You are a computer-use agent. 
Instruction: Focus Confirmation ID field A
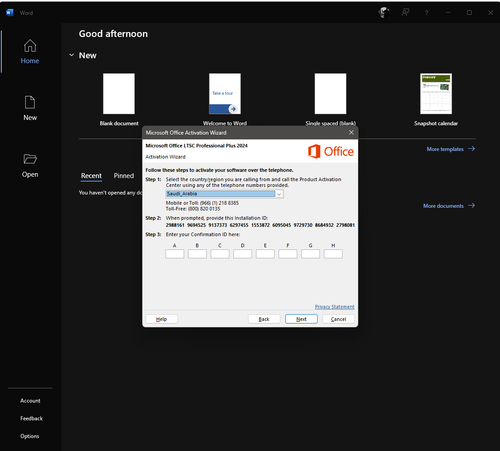(175, 254)
